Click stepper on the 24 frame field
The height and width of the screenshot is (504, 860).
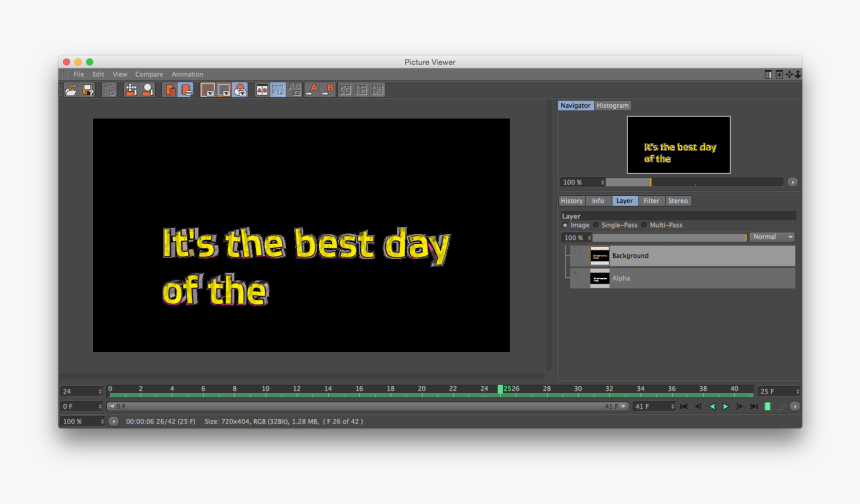click(x=100, y=392)
